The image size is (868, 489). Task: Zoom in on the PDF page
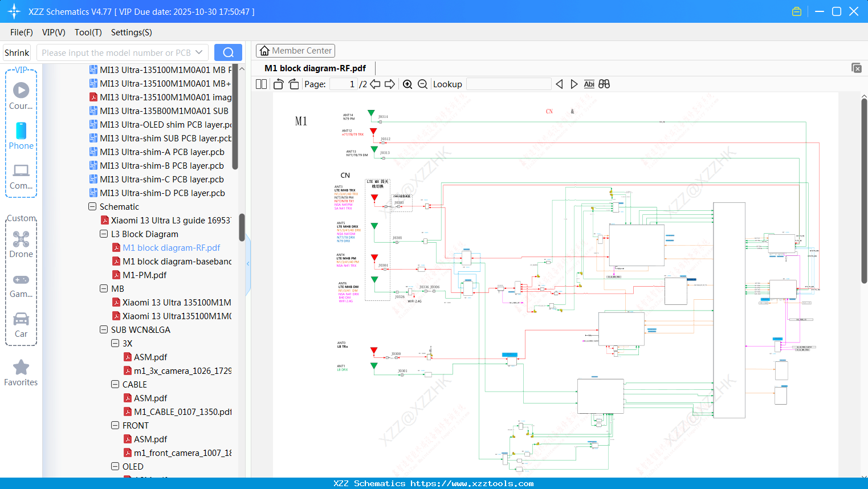click(x=407, y=84)
